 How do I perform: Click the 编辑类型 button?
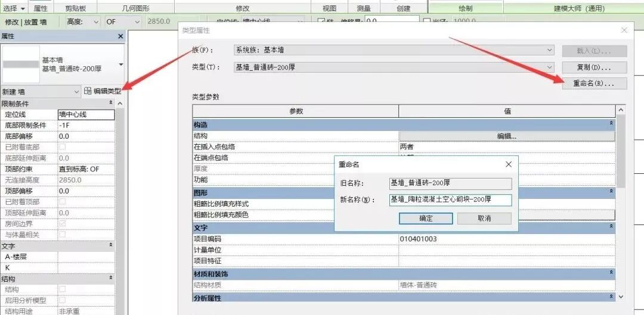(103, 92)
